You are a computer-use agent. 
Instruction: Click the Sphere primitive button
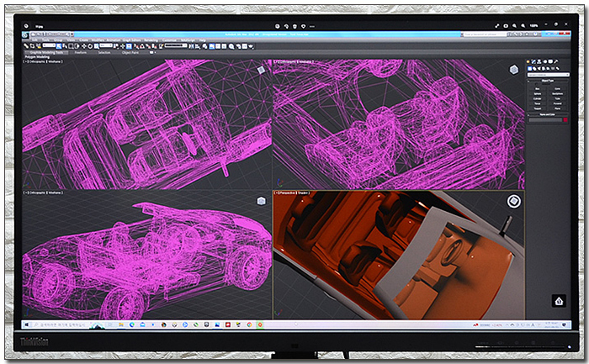click(x=539, y=94)
